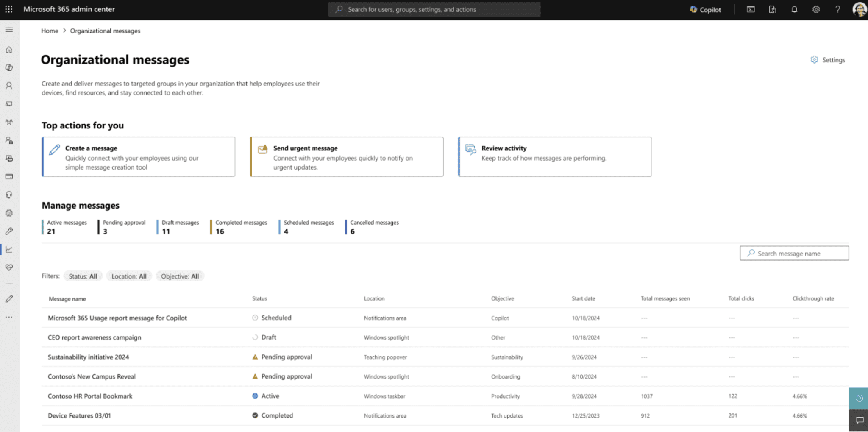Open the app launcher waffle icon
The height and width of the screenshot is (432, 868).
click(x=8, y=9)
